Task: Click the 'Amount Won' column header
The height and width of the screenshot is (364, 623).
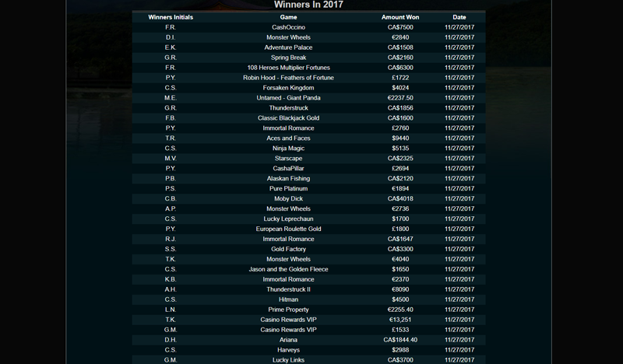Action: click(x=400, y=17)
